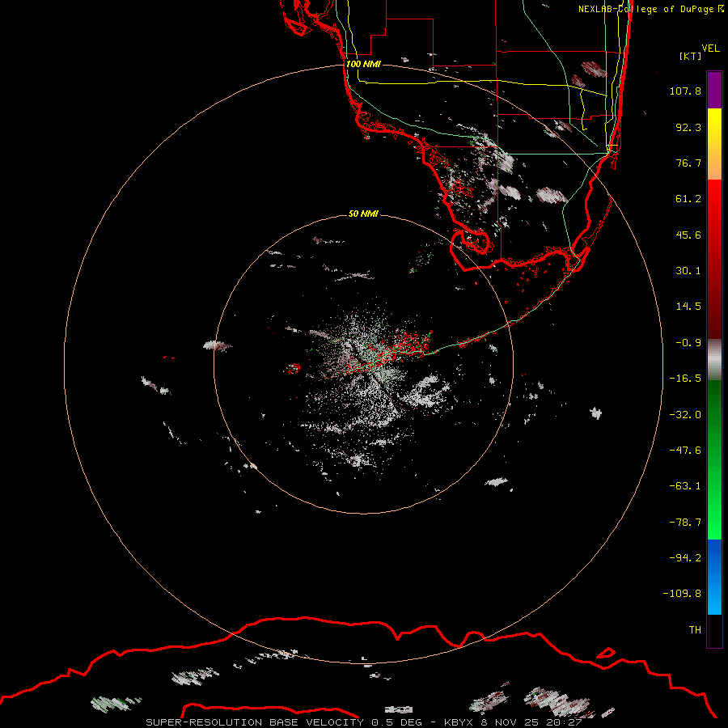Pick the purple segment of color bar
This screenshot has width=728, height=728.
714,91
